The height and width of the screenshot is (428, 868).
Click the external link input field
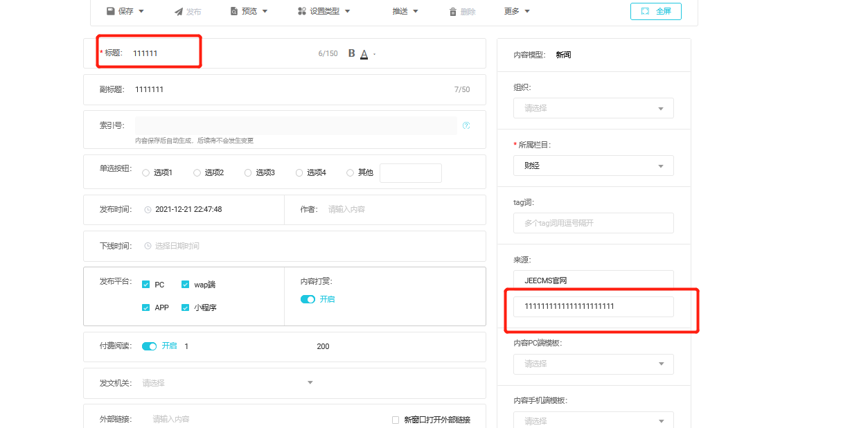point(263,419)
